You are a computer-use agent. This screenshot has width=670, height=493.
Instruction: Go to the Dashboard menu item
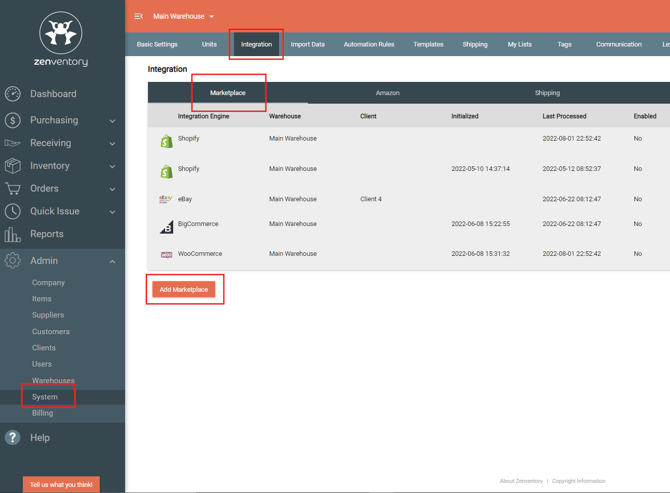(53, 94)
